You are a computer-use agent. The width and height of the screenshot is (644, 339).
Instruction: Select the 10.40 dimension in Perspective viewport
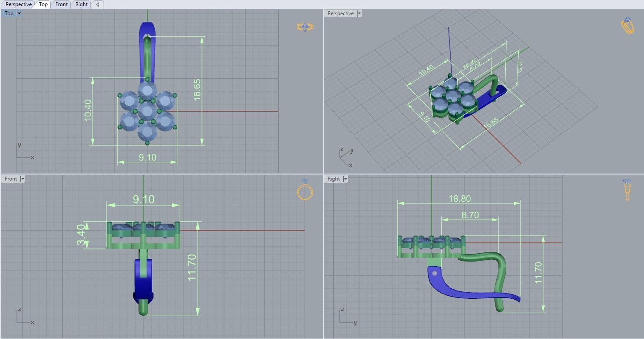(427, 69)
